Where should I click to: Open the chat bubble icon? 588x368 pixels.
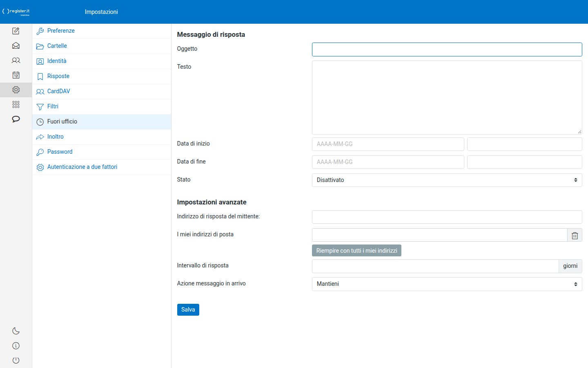coord(16,119)
